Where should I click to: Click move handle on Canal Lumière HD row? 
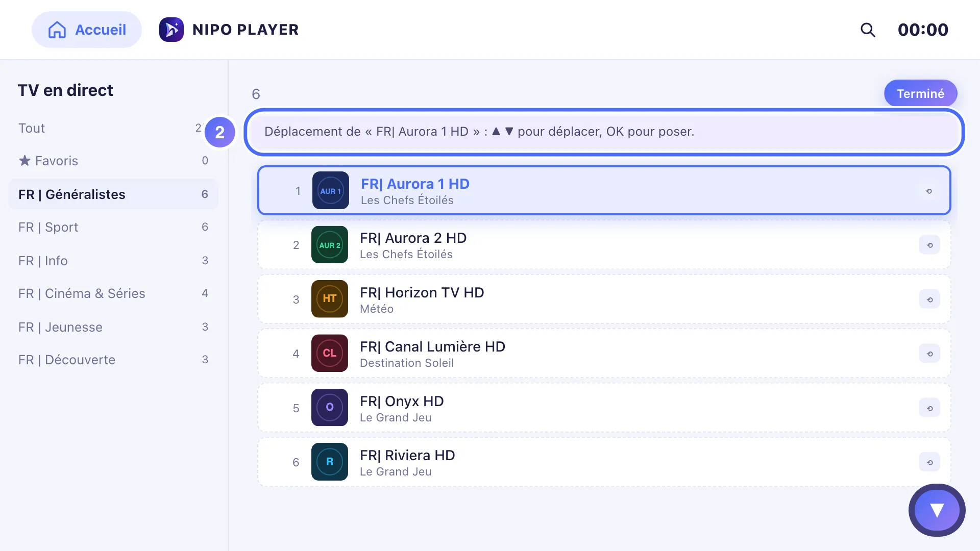pos(929,354)
